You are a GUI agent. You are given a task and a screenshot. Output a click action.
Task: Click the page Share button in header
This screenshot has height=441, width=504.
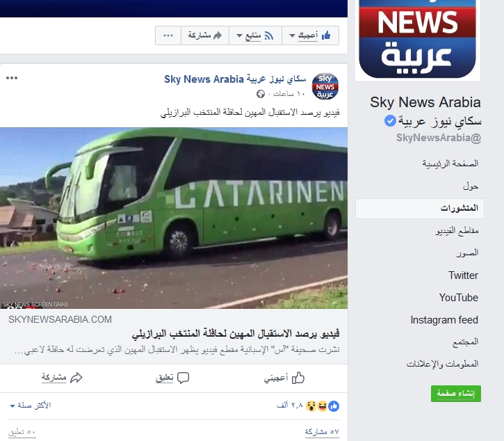(205, 35)
